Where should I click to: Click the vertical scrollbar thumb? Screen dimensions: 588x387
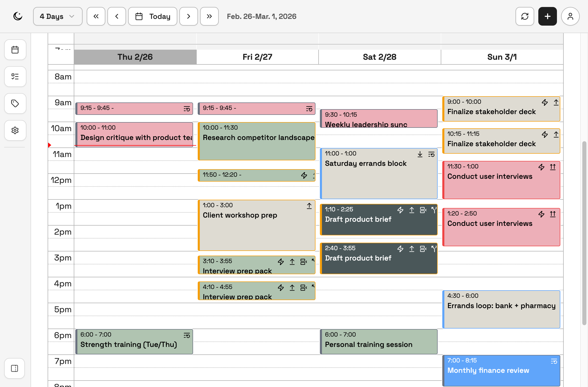584,233
